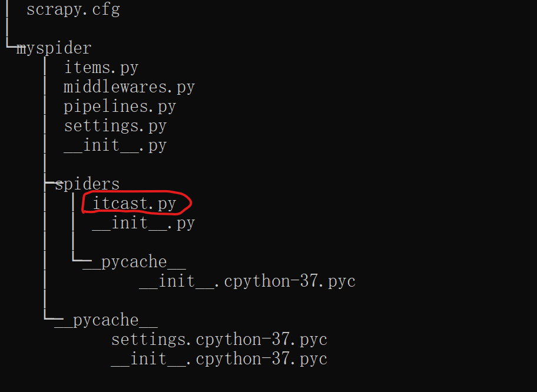Select items.py in the myspider folder
537x392 pixels.
point(101,67)
